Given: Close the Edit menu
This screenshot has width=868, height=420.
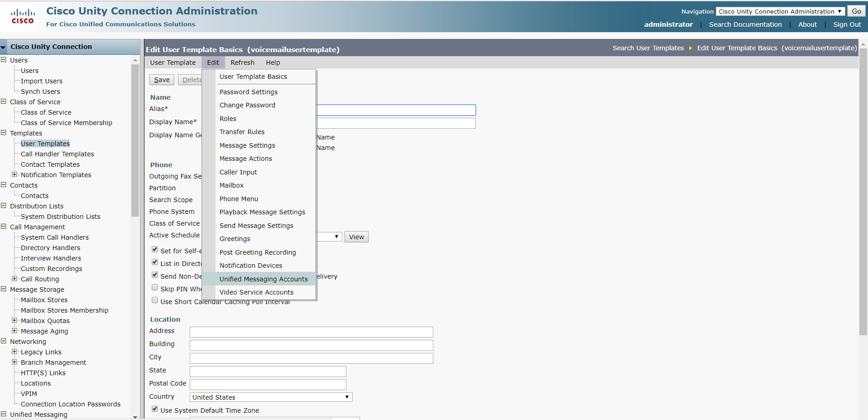Looking at the screenshot, I should pos(213,63).
